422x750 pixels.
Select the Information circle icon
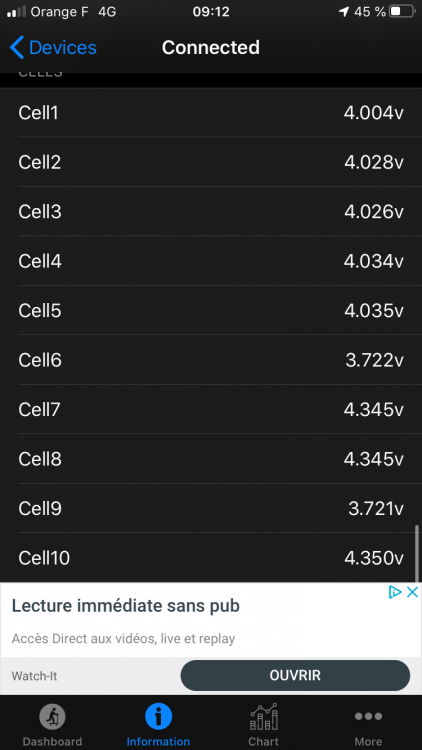(158, 717)
